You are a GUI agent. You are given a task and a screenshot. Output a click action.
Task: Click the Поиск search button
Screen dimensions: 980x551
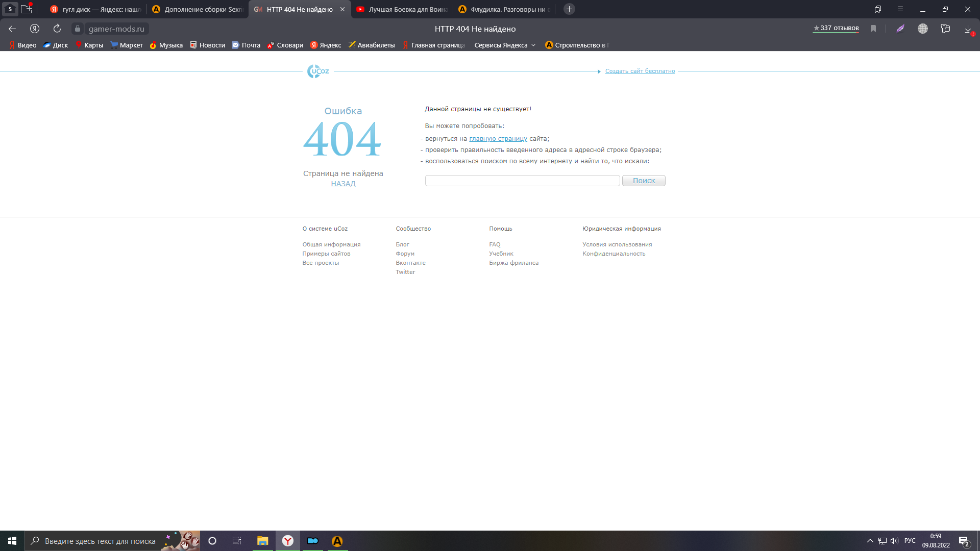644,181
